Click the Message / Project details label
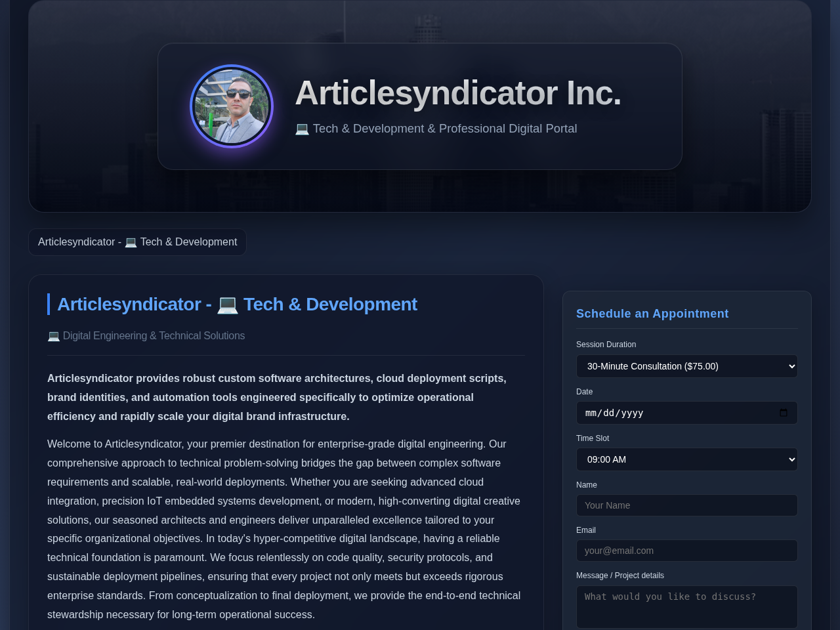 click(620, 576)
